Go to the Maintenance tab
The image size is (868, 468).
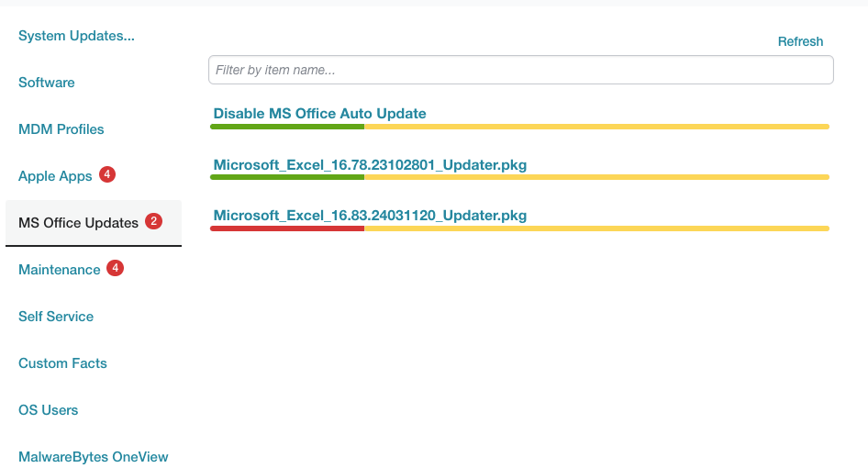coord(60,270)
